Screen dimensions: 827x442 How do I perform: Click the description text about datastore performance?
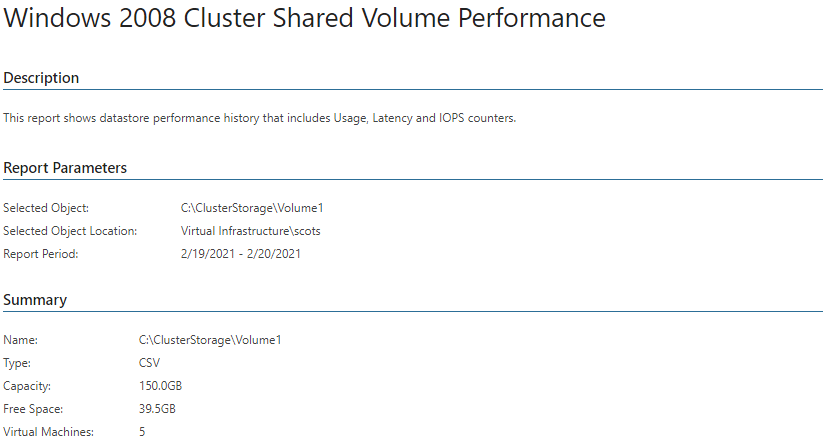tap(259, 118)
